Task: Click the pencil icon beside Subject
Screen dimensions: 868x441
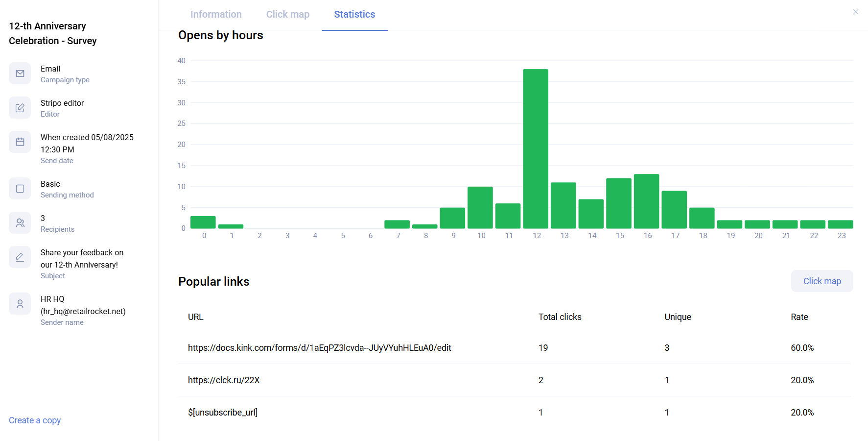Action: pyautogui.click(x=20, y=257)
